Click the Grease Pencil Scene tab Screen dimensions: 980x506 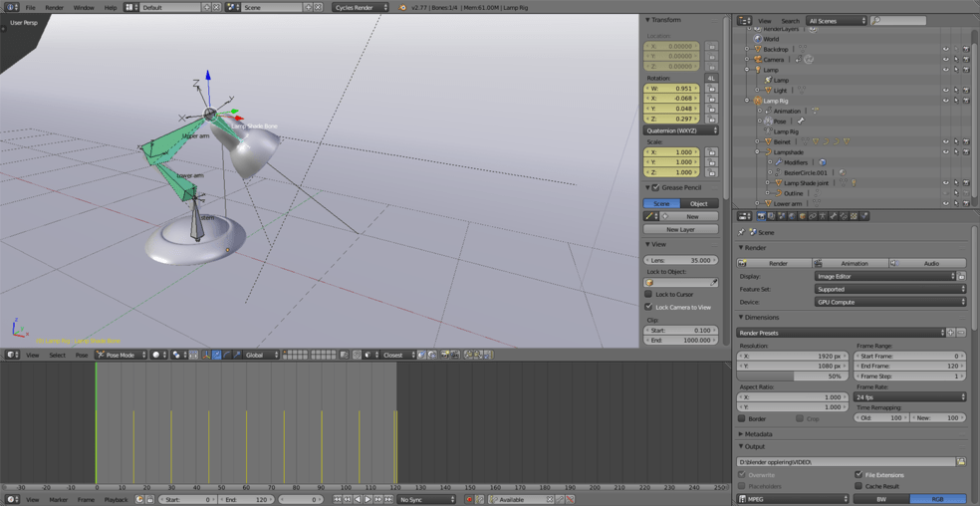point(661,203)
